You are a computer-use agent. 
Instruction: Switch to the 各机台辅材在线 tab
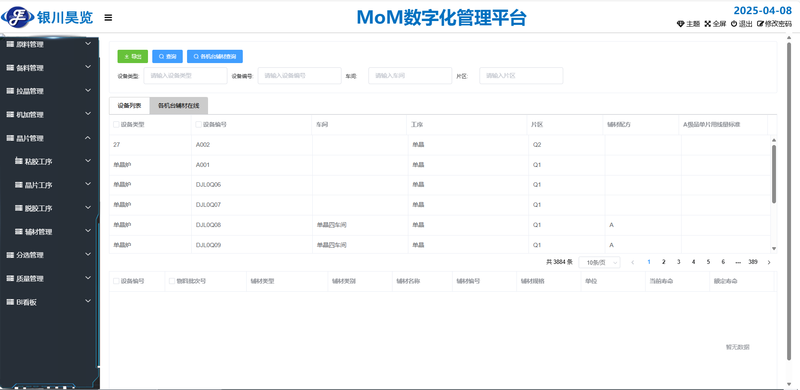(179, 106)
